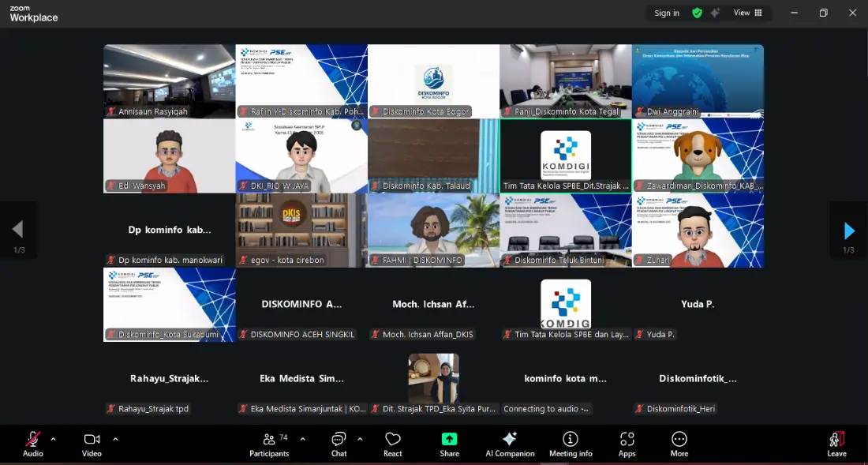Screen dimensions: 868x465
Task: Expand audio options arrow next to Audio
Action: 53,439
